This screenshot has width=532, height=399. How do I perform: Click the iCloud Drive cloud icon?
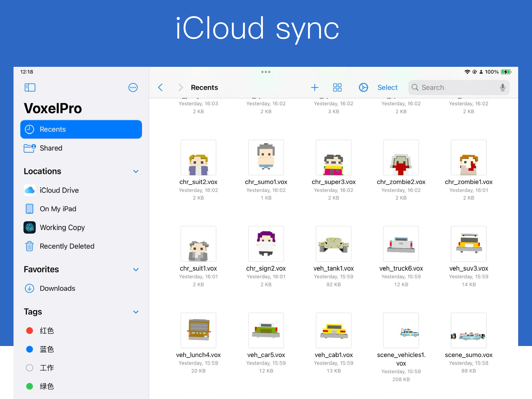30,190
